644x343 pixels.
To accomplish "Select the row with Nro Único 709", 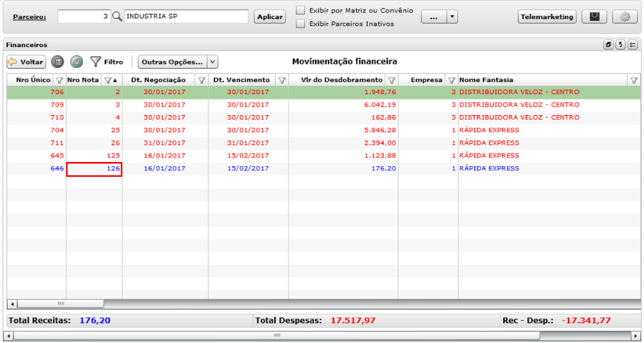I will pyautogui.click(x=324, y=105).
